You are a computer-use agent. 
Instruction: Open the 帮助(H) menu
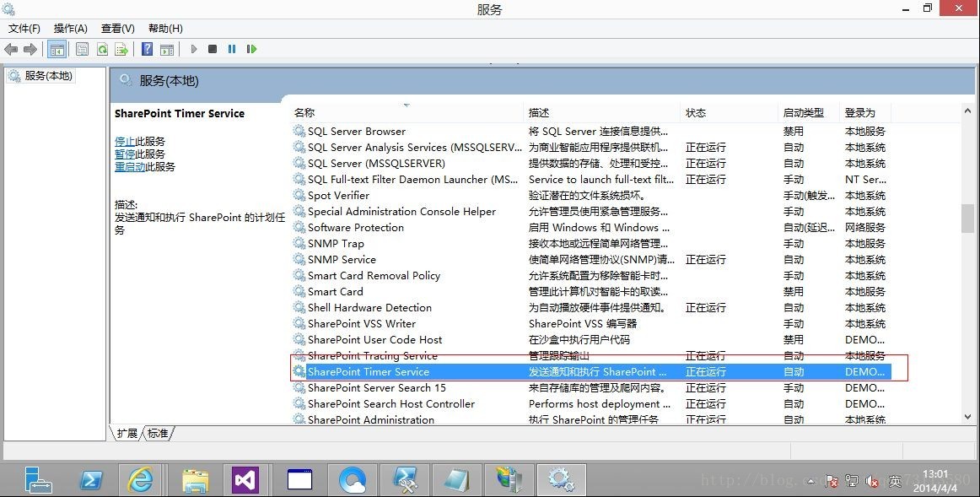tap(165, 28)
